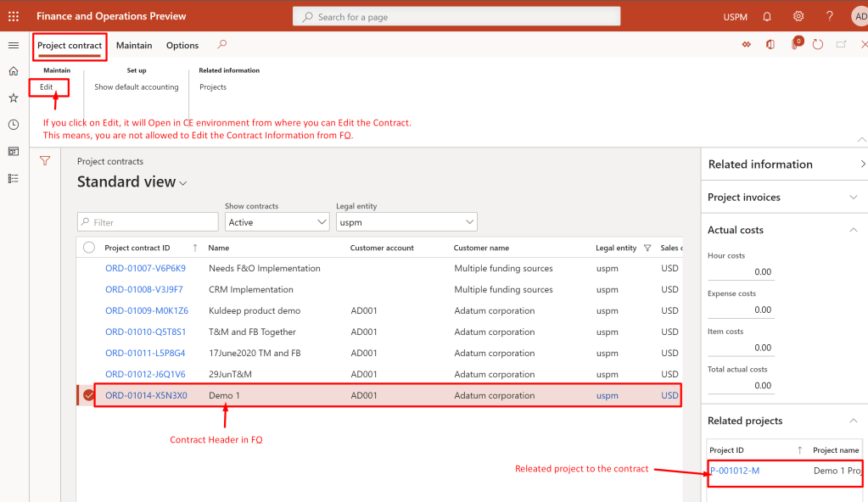Collapse the Actual costs section

point(853,230)
